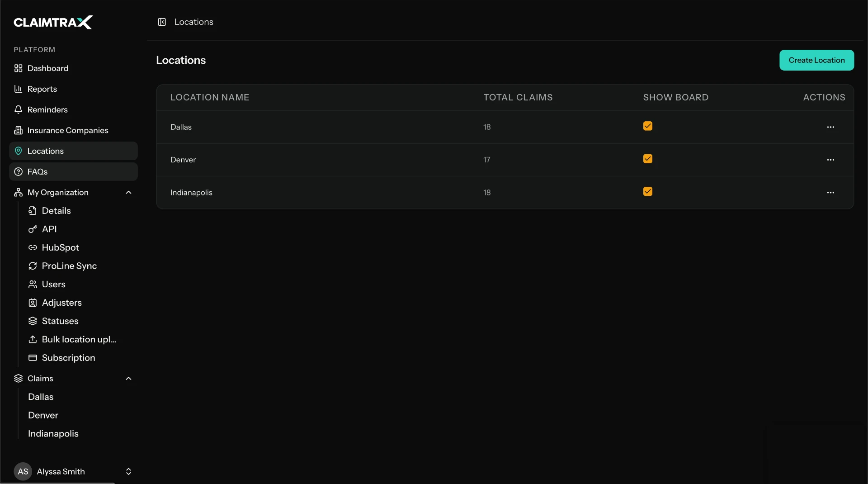
Task: Click the Reminders bell icon
Action: pyautogui.click(x=18, y=109)
